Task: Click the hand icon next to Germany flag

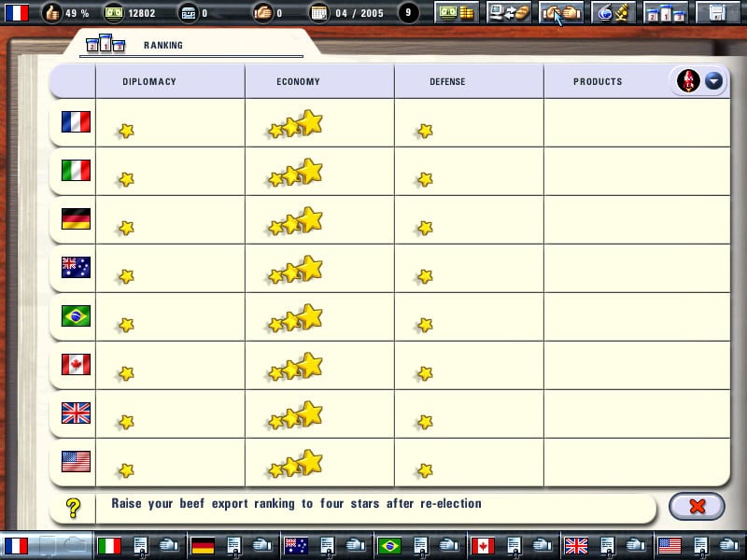Action: coord(261,545)
